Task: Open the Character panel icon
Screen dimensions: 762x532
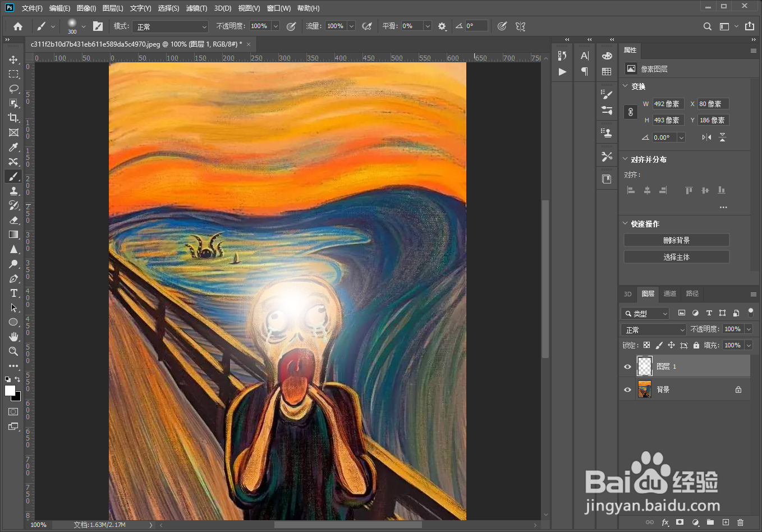Action: coord(585,56)
